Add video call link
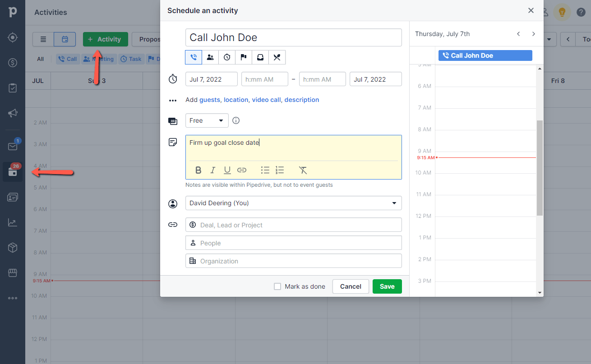The image size is (591, 364). pos(266,100)
